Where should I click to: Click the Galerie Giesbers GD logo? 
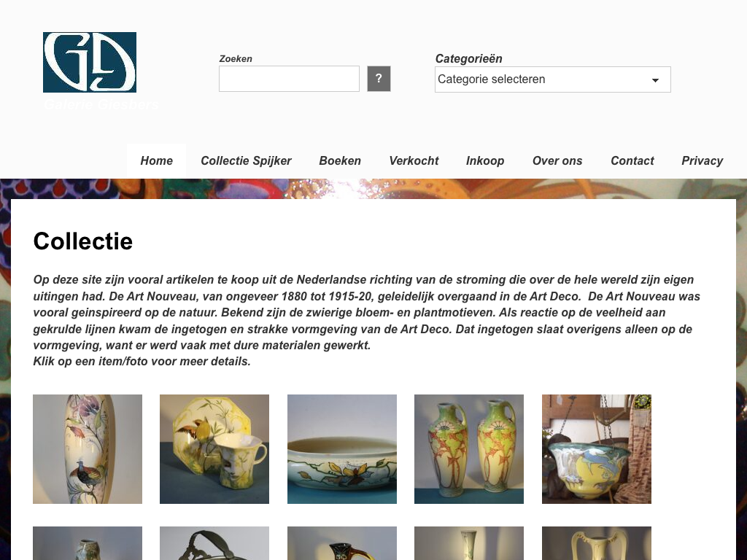pos(90,63)
